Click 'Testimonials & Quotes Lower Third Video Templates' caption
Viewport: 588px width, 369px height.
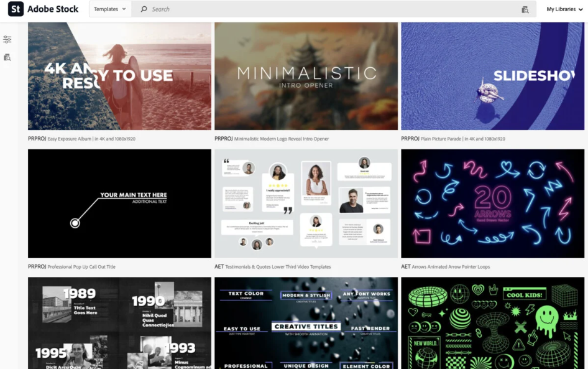[x=278, y=267]
